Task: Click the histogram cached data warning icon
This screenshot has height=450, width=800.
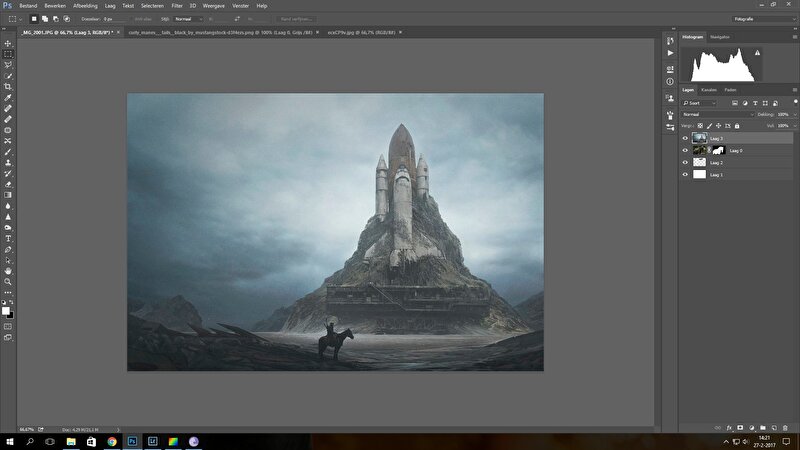Action: pyautogui.click(x=757, y=53)
